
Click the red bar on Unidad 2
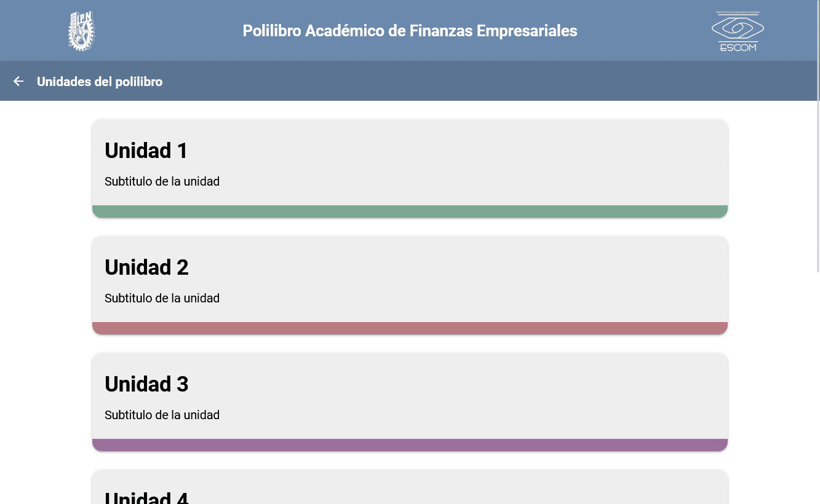410,328
